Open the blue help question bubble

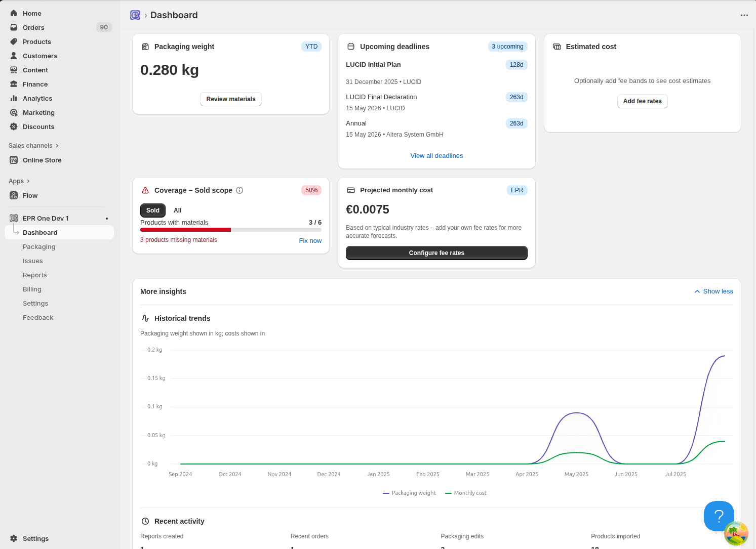coord(719,516)
